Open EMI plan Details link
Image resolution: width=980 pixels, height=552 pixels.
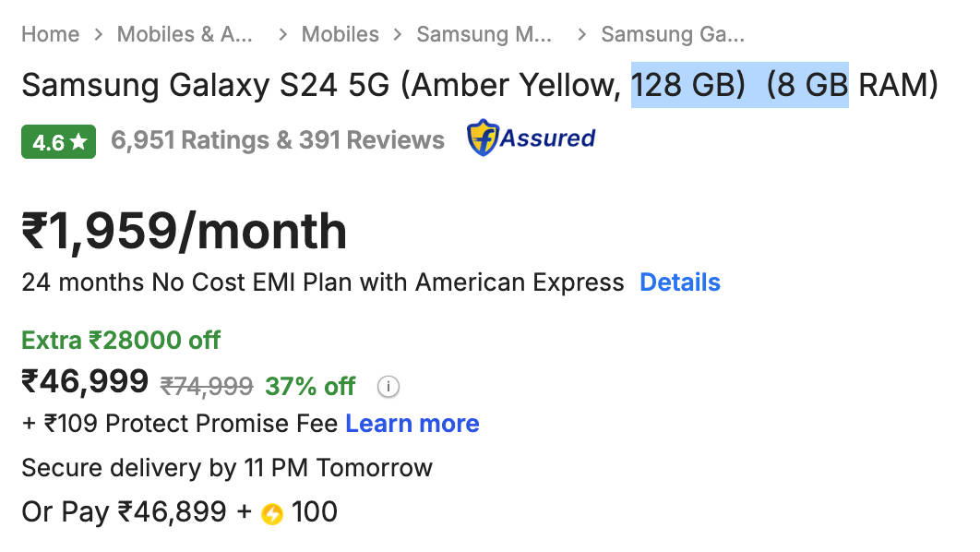click(x=680, y=282)
